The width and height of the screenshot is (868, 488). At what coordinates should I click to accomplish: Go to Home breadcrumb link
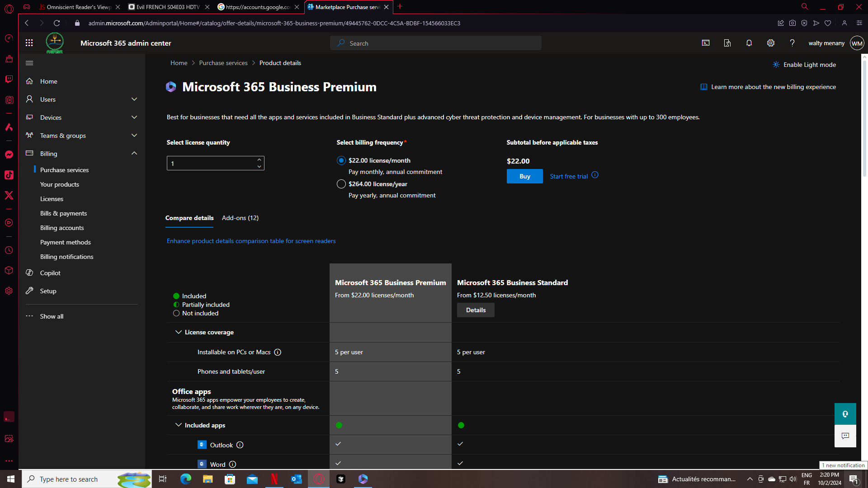(x=179, y=63)
